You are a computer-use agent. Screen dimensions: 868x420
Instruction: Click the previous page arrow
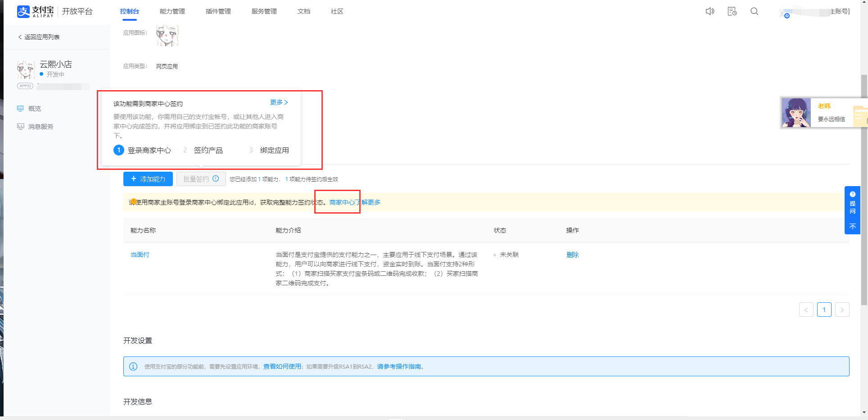[x=806, y=310]
